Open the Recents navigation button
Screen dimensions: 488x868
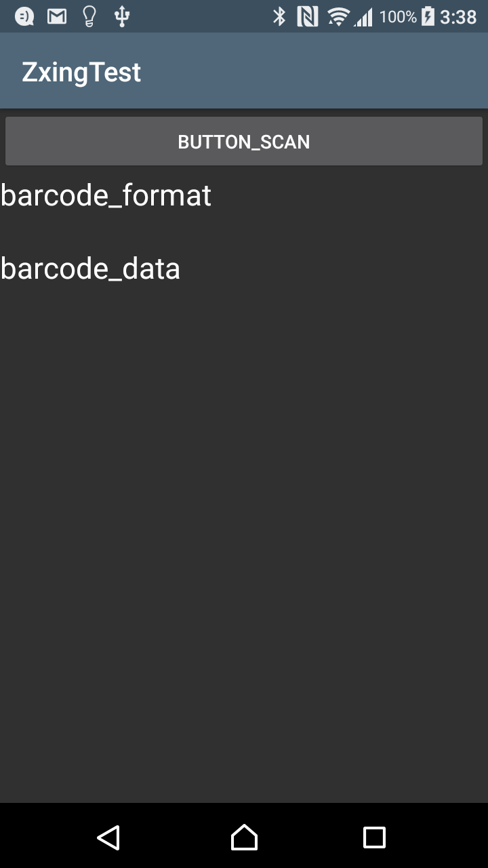point(373,837)
